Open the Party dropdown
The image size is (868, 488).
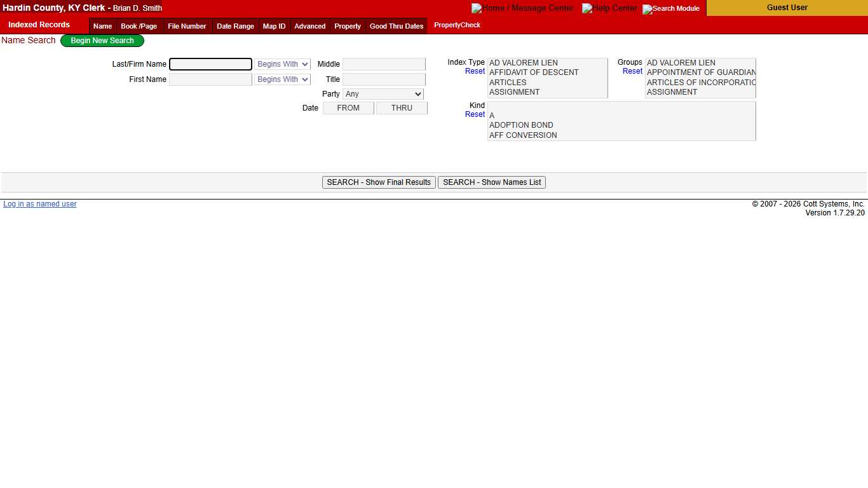[x=383, y=93]
